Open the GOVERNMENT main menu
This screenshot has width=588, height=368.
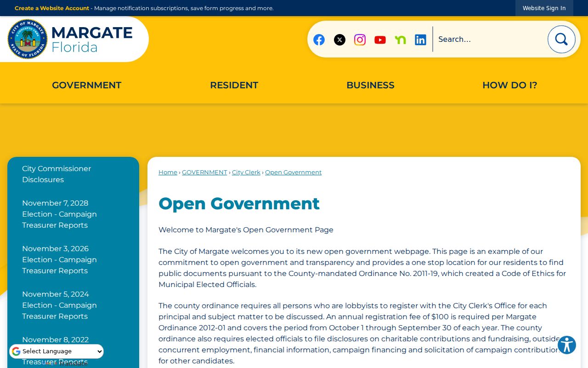(x=86, y=85)
